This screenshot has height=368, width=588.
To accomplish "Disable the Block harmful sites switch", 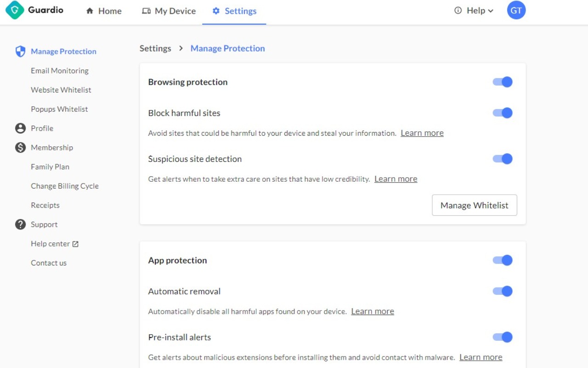I will tap(503, 113).
